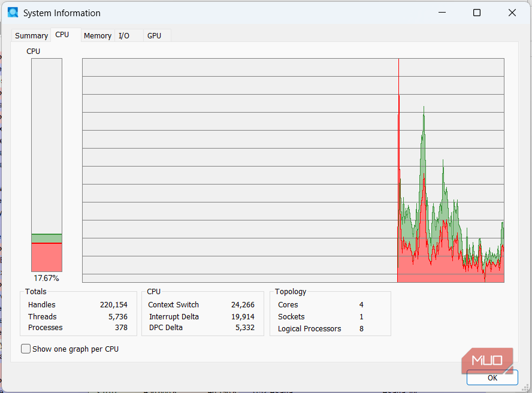Click the System Information window title
Image resolution: width=532 pixels, height=393 pixels.
(62, 13)
